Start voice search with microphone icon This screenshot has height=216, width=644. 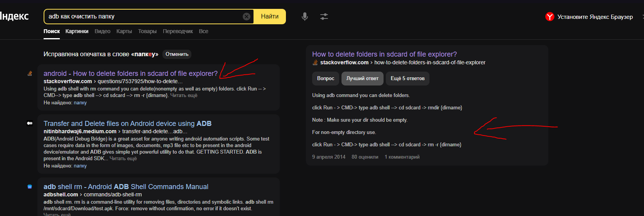(x=305, y=17)
